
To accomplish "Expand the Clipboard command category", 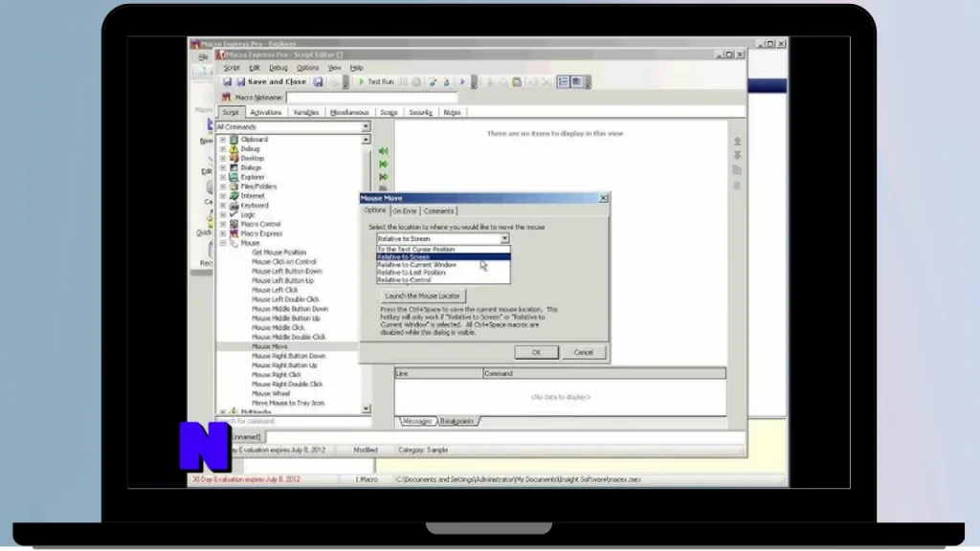I will [x=222, y=140].
